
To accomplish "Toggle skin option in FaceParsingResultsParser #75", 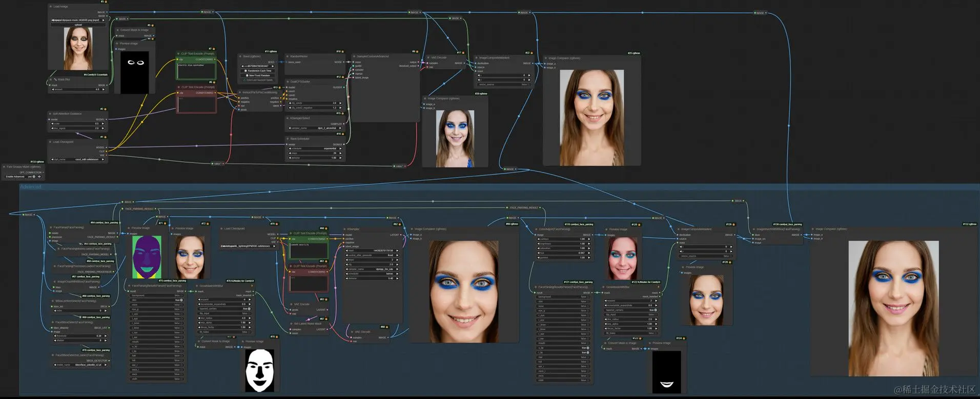I will pos(157,300).
